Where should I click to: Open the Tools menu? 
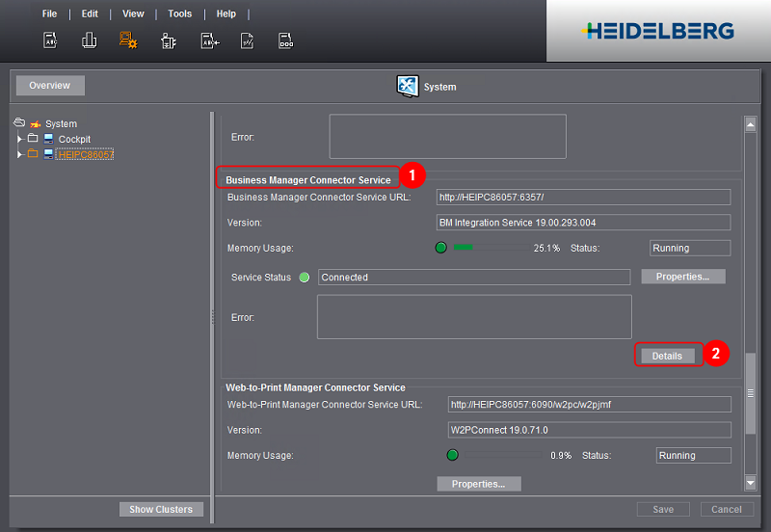(x=179, y=14)
